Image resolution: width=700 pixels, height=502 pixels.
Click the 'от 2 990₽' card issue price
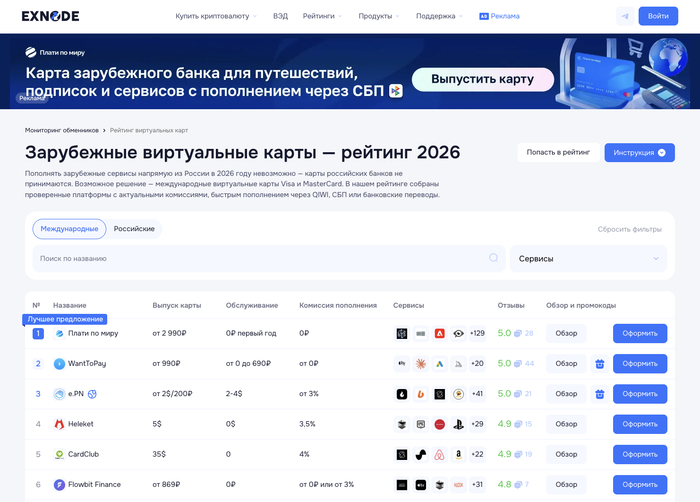(x=169, y=333)
